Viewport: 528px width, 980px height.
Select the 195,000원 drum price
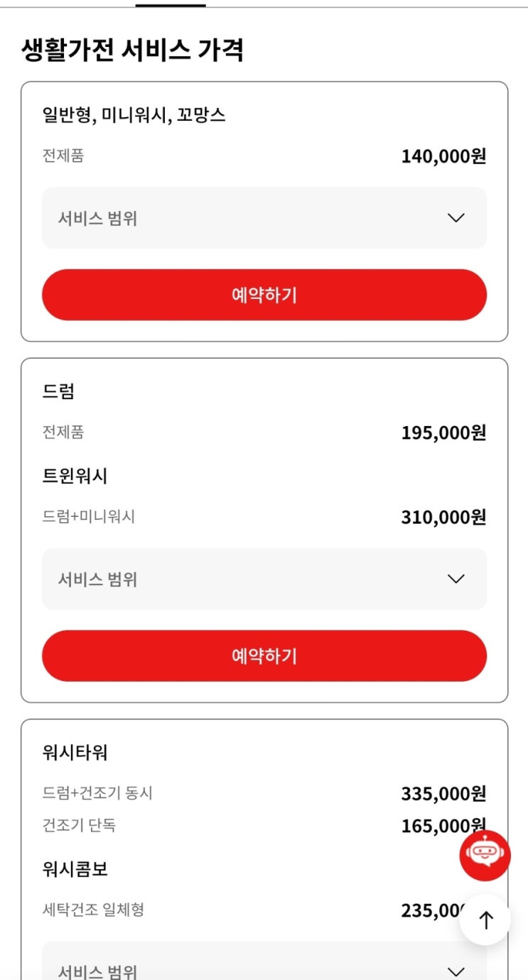tap(443, 432)
